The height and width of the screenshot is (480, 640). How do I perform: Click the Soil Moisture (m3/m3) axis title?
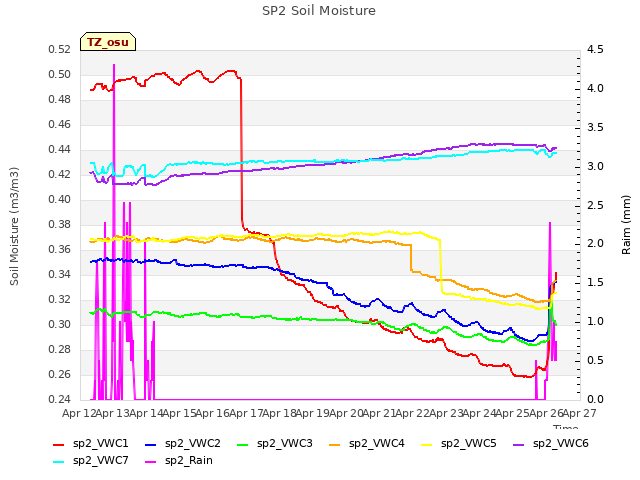tap(14, 226)
